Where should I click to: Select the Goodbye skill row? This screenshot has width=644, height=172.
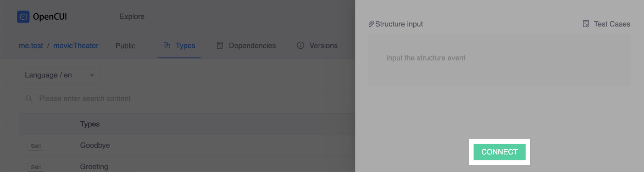[95, 146]
